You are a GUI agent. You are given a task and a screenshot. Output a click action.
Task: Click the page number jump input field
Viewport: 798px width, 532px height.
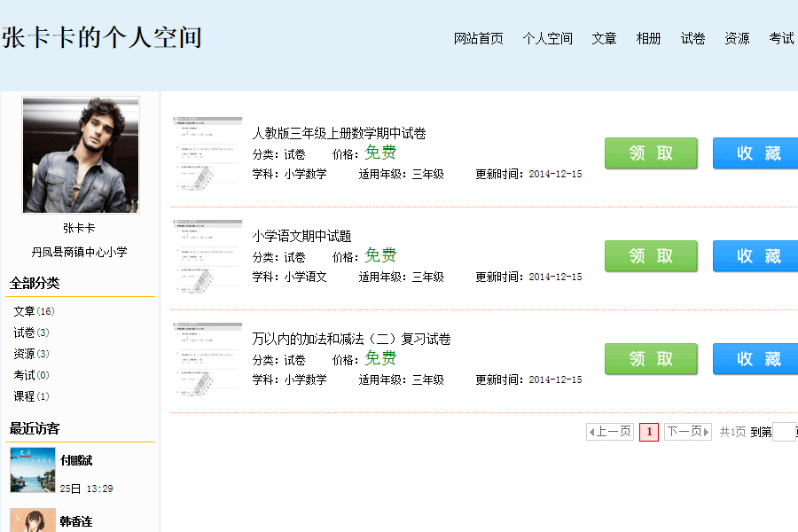784,432
